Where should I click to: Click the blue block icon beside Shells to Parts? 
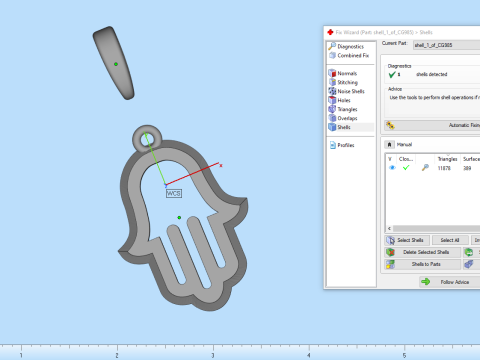(469, 264)
